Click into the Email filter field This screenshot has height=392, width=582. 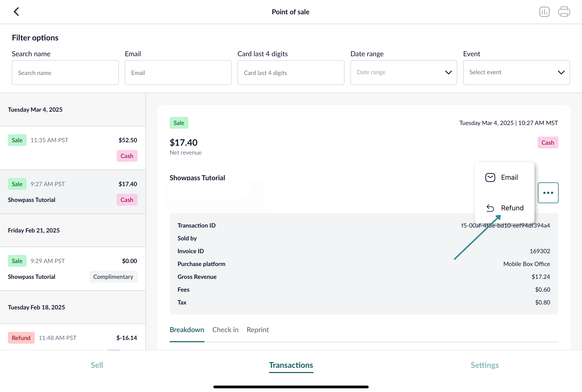(x=178, y=72)
